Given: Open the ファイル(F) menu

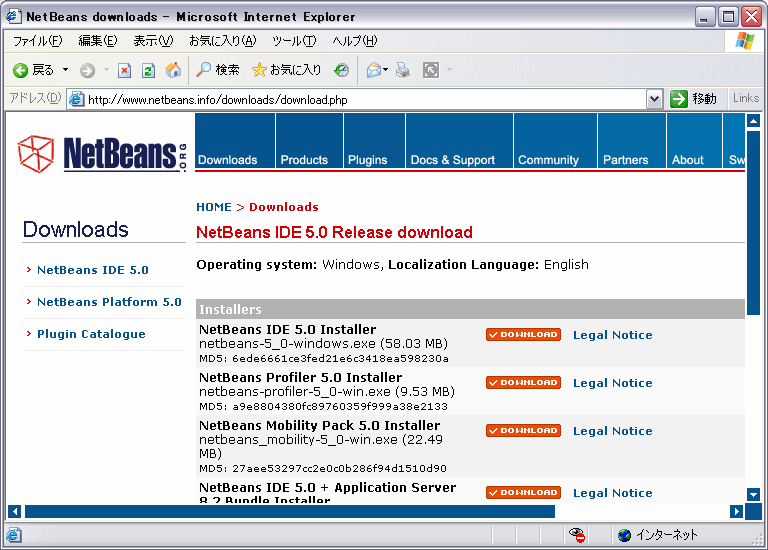Looking at the screenshot, I should (38, 41).
